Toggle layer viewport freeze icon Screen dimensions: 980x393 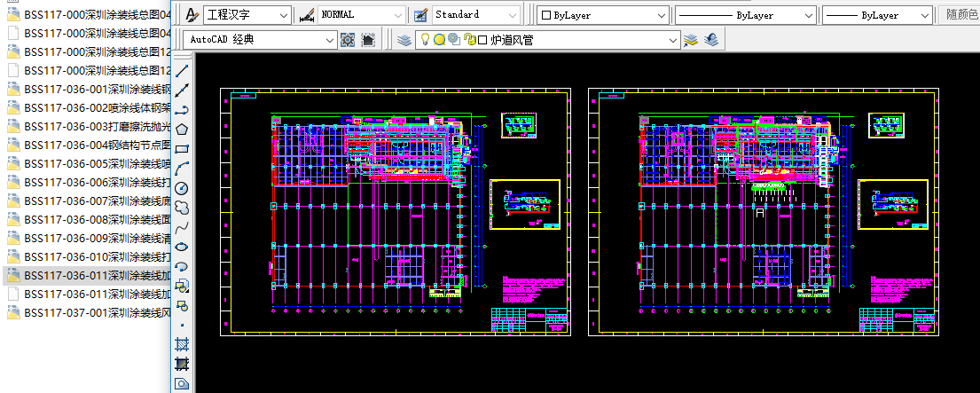click(454, 40)
